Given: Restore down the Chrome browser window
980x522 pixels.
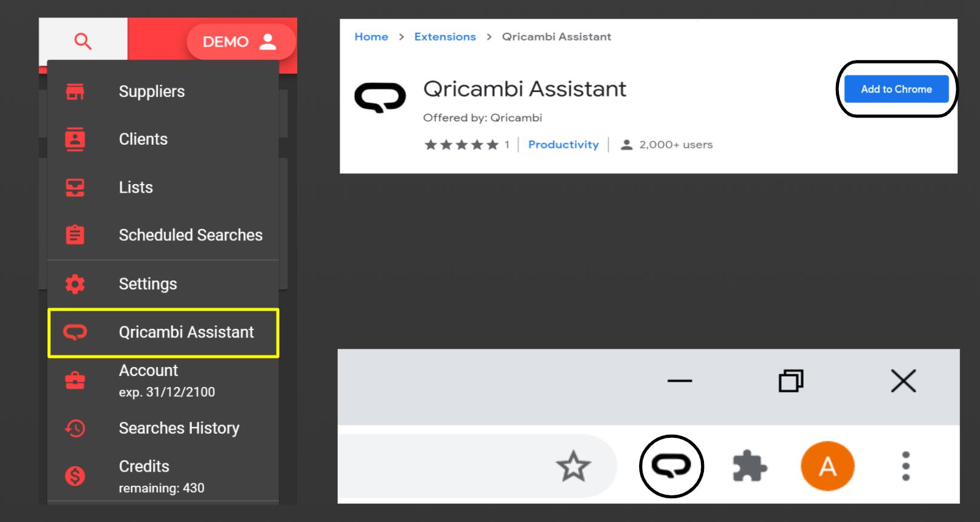Looking at the screenshot, I should 791,381.
